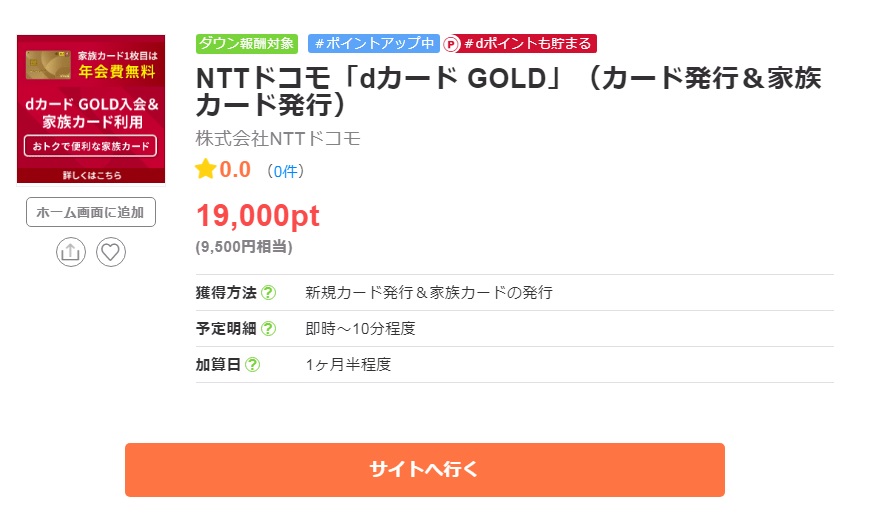
Task: Open help icon next to 獲得方法
Action: pyautogui.click(x=268, y=293)
